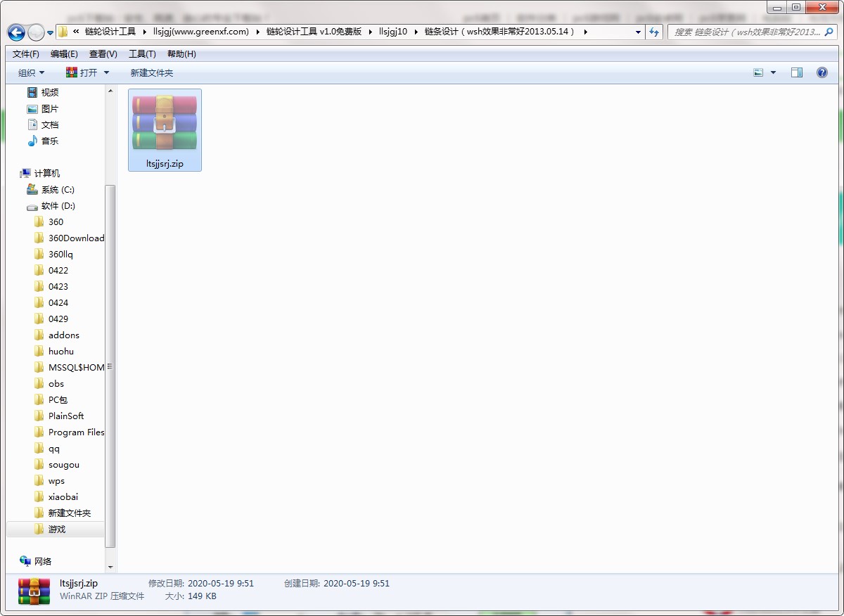Open recent locations dropdown beside navigation arrows

coord(50,32)
